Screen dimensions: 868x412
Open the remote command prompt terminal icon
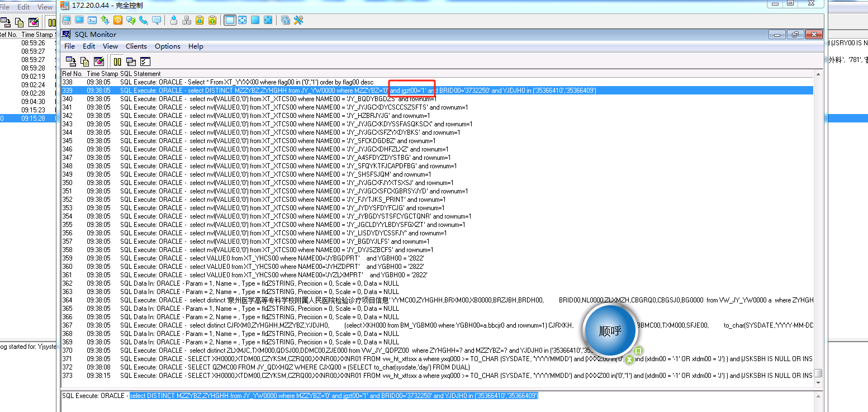pyautogui.click(x=92, y=20)
